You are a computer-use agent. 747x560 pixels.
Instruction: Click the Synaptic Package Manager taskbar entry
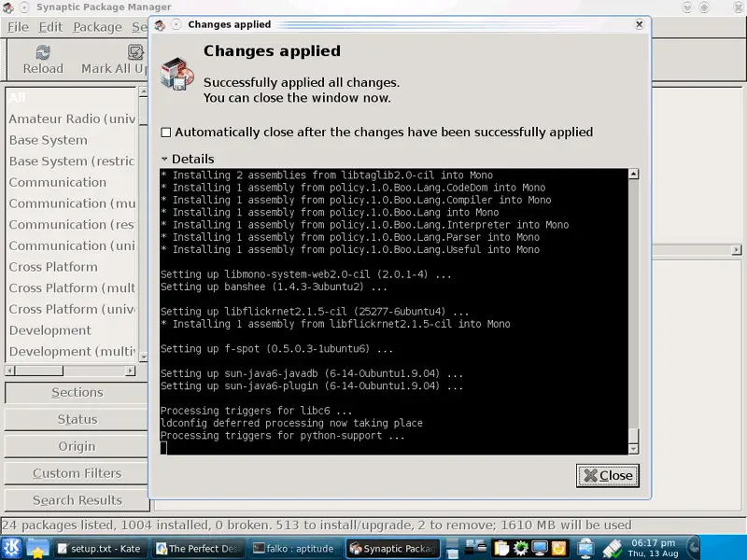click(393, 549)
